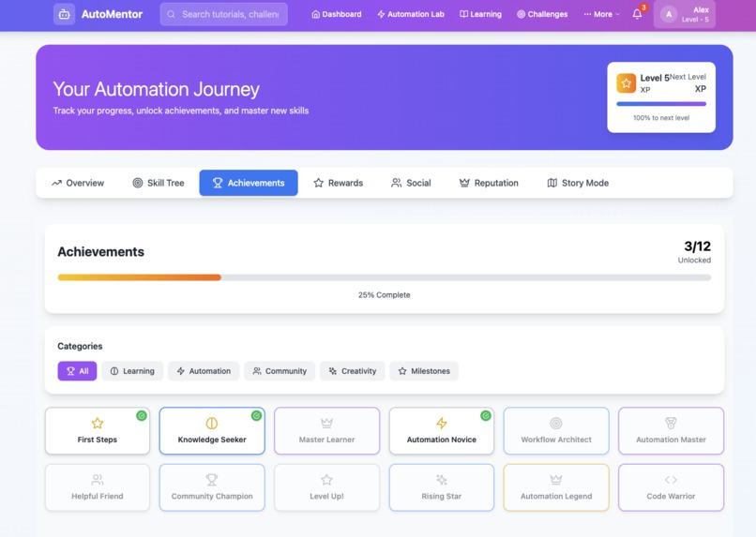The height and width of the screenshot is (537, 756).
Task: Go to Dashboard in top navigation
Action: click(337, 14)
